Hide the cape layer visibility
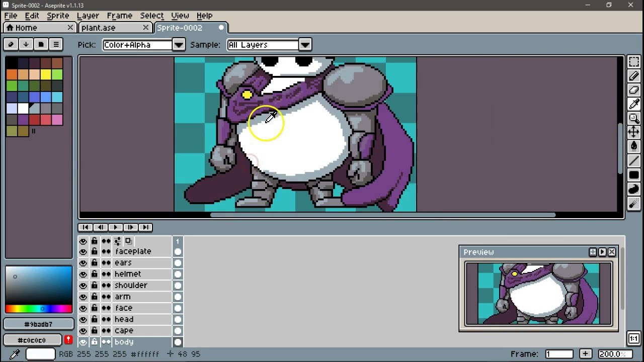This screenshot has width=644, height=362. 83,331
